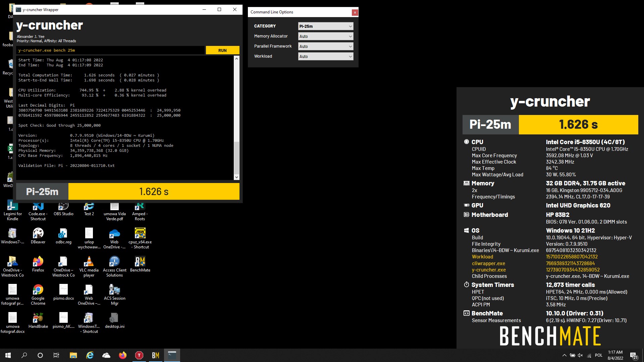Viewport: 644px width, 362px height.
Task: Select OneDrive - Westrock Co folder icon
Action: (x=12, y=266)
